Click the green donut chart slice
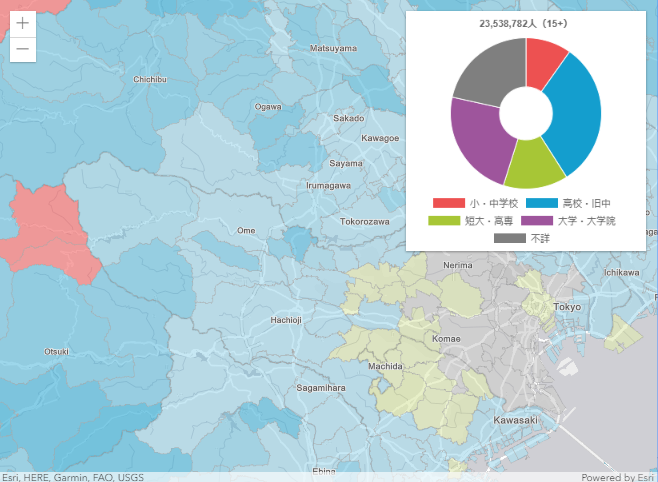The image size is (658, 482). click(534, 167)
